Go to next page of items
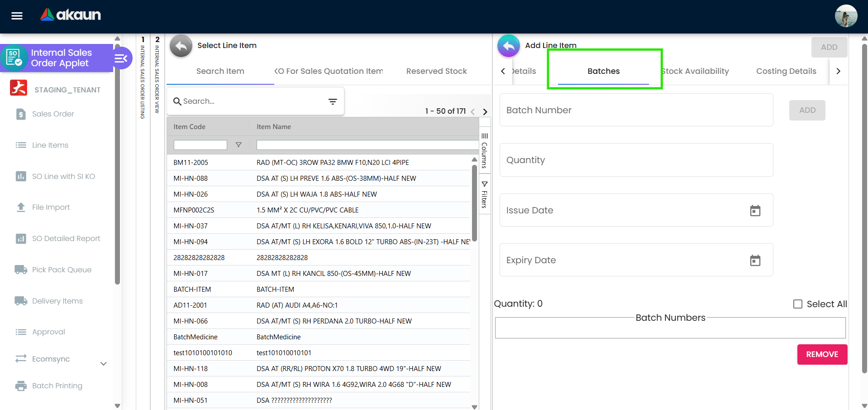This screenshot has height=410, width=868. [485, 112]
